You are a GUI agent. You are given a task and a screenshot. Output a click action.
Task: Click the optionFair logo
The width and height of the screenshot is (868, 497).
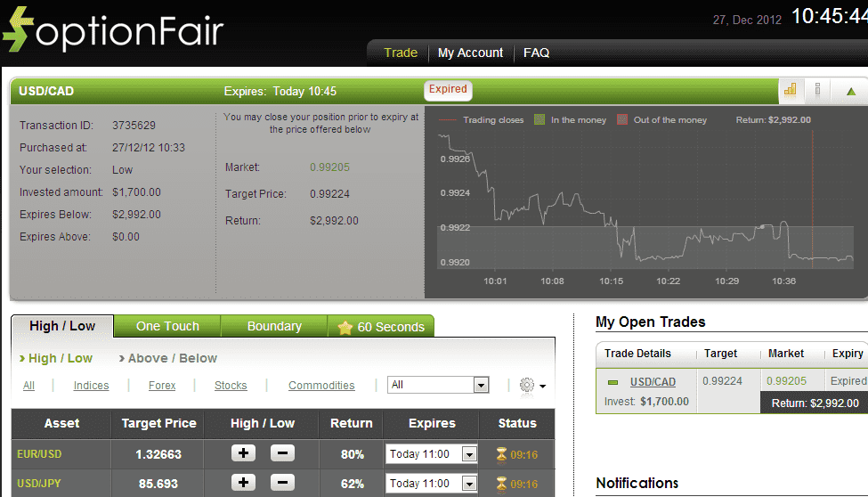click(113, 31)
